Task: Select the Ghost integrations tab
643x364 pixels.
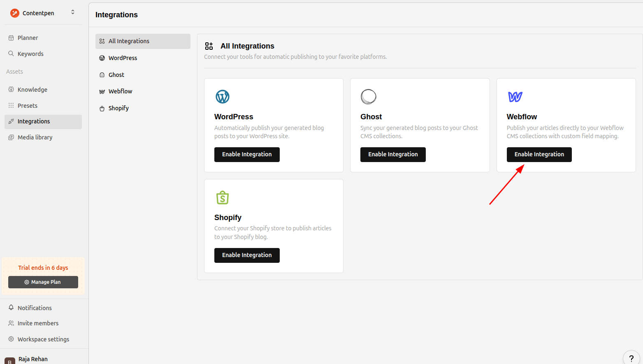Action: [116, 75]
